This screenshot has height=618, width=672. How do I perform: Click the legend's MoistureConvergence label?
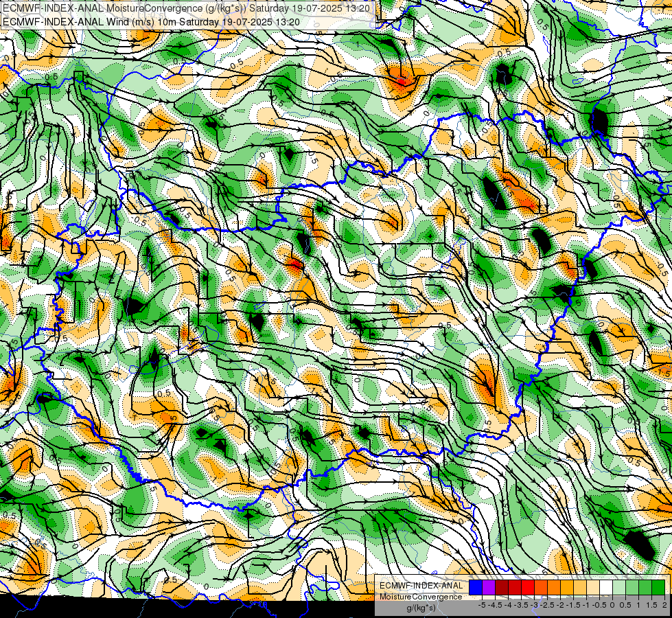coord(421,597)
